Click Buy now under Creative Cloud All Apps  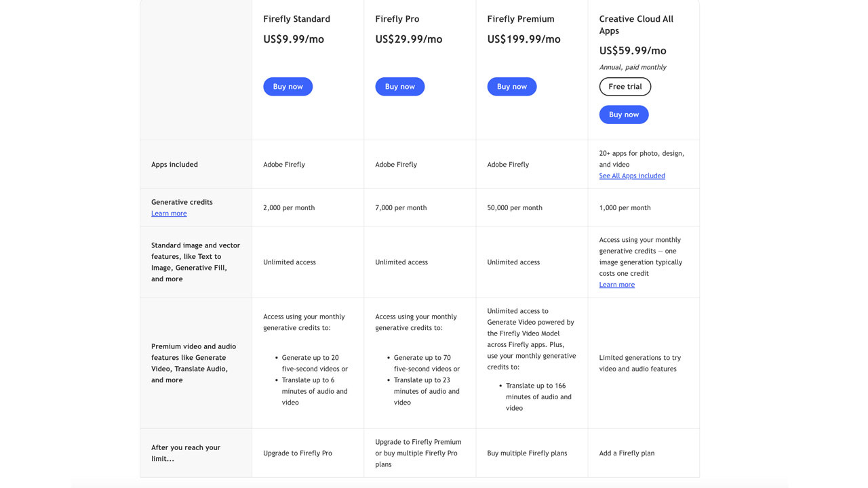623,115
